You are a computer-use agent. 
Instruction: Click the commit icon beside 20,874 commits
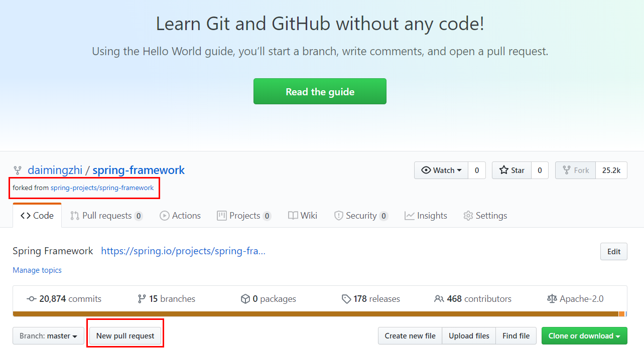[32, 299]
